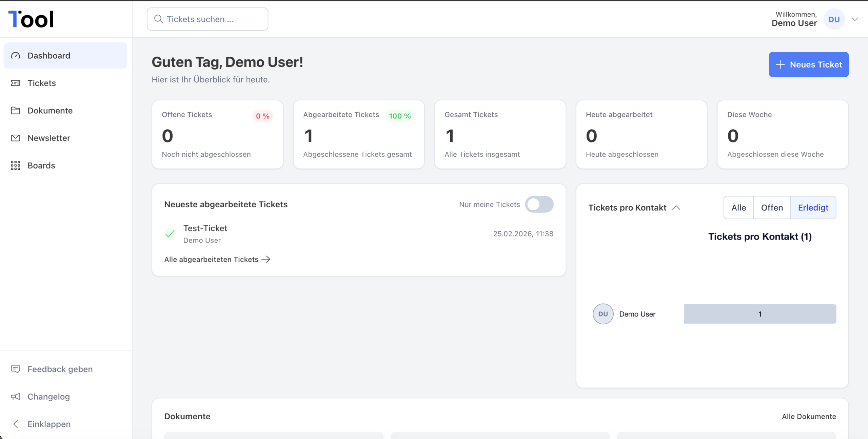This screenshot has height=439, width=868.
Task: View the Changelog
Action: (65, 397)
